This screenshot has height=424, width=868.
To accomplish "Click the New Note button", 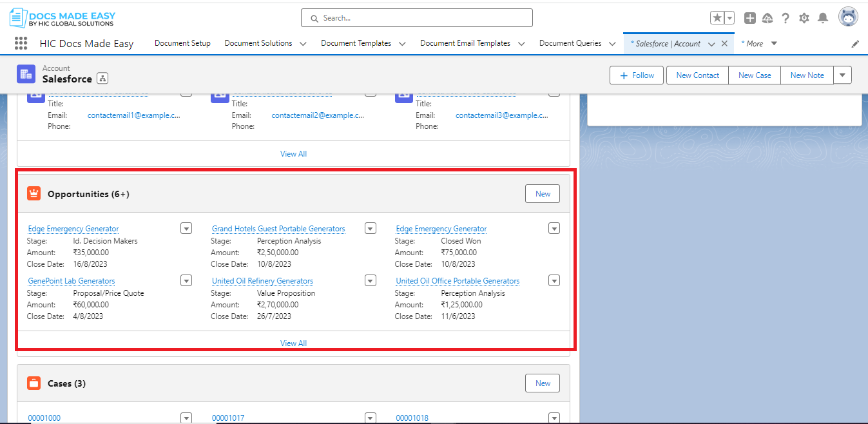I will click(807, 75).
